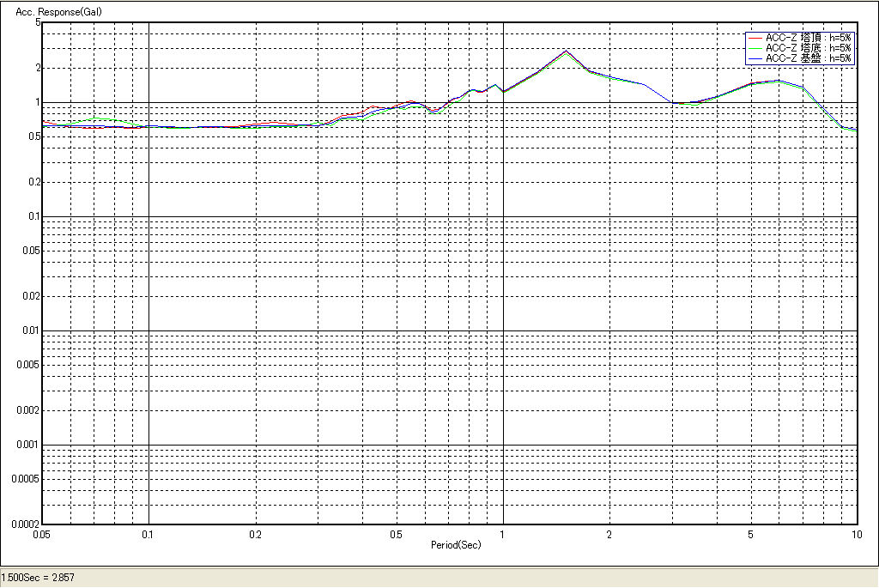Click the Period(Sec) x-axis title
Viewport: 879px width, 588px height.
pyautogui.click(x=456, y=545)
